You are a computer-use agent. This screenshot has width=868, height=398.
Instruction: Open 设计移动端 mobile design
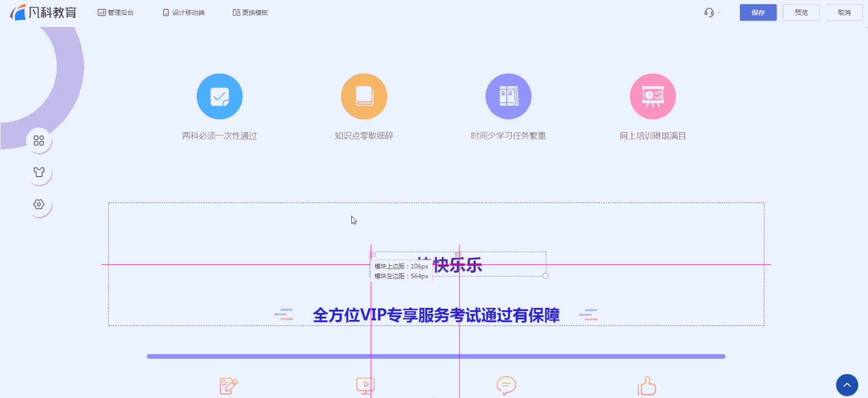point(184,13)
